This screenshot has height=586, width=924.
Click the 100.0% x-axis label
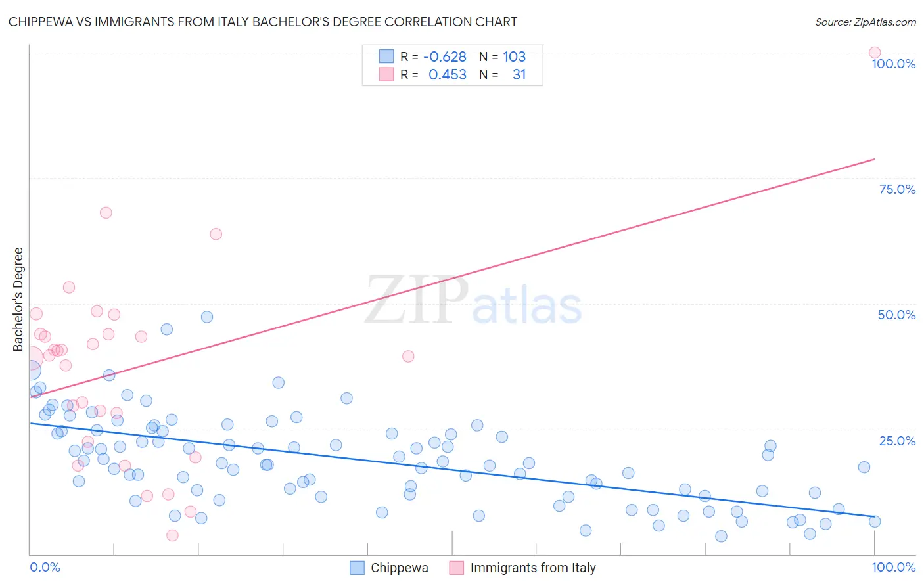click(x=894, y=567)
